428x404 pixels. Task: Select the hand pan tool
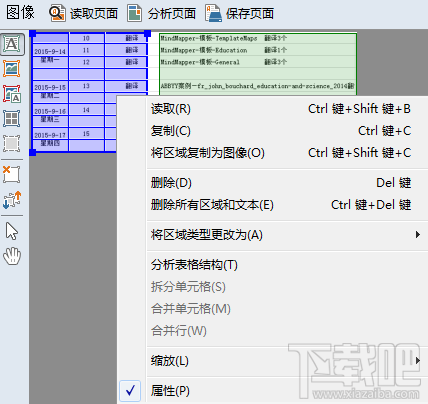click(12, 256)
